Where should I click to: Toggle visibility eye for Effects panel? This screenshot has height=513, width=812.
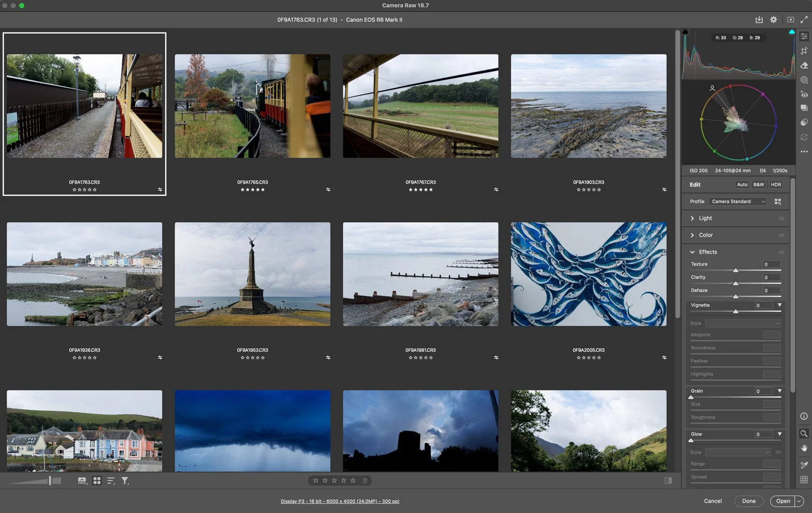(x=781, y=252)
